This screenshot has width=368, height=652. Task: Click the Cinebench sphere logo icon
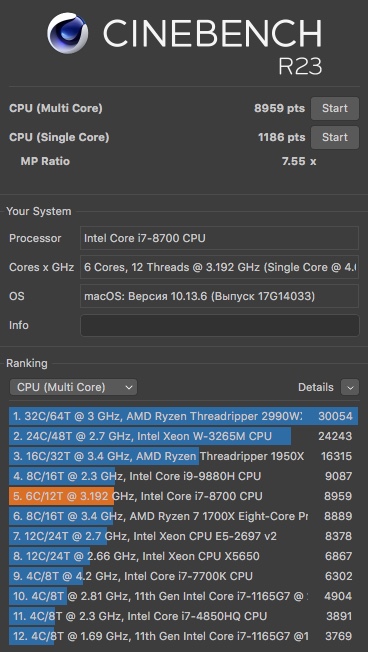(67, 33)
